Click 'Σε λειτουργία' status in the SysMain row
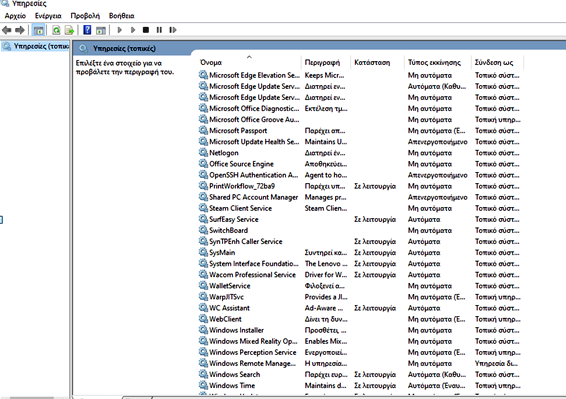Viewport: 566px width, 399px height. tap(375, 252)
